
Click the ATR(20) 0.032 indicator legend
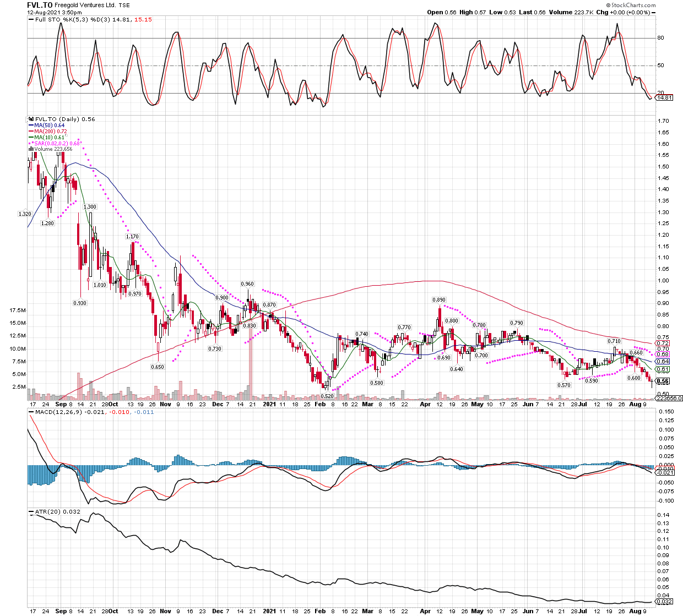point(55,512)
